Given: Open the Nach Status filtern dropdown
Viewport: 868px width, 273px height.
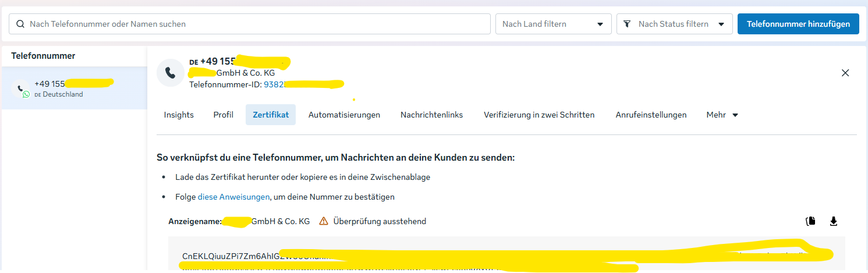Looking at the screenshot, I should (674, 24).
